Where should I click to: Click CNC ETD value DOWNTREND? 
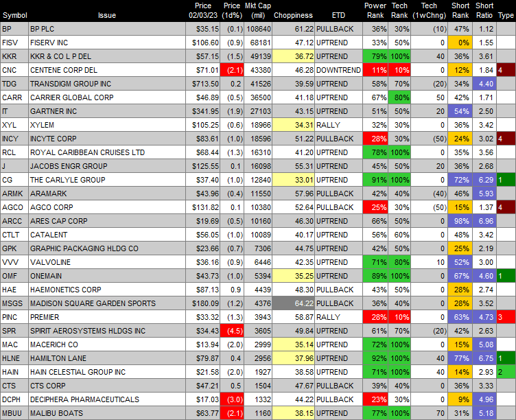339,70
